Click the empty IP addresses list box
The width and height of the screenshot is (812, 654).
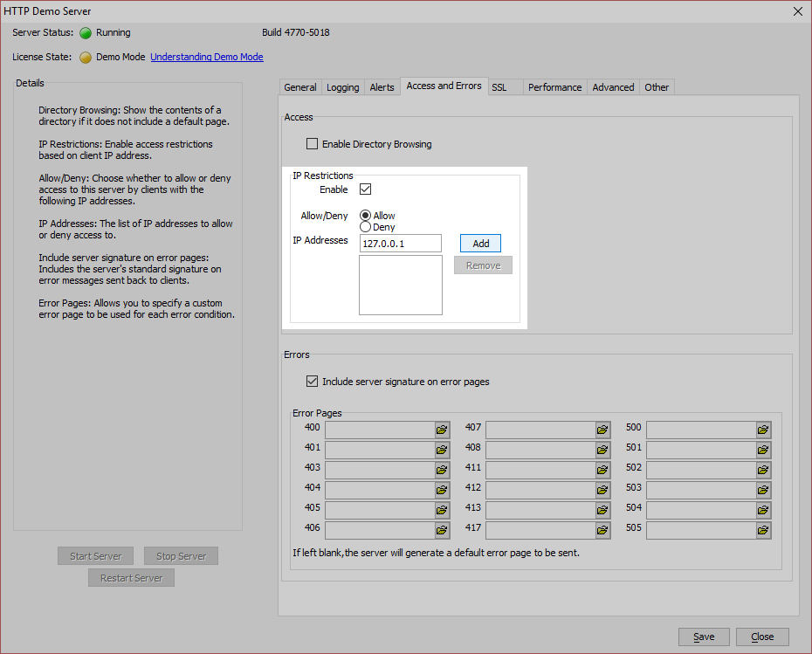tap(401, 285)
